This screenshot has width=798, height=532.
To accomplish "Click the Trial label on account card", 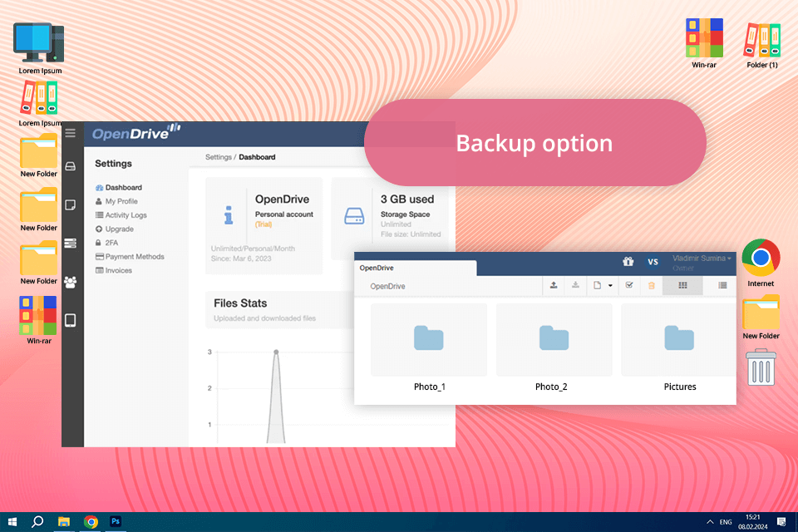I will coord(264,224).
